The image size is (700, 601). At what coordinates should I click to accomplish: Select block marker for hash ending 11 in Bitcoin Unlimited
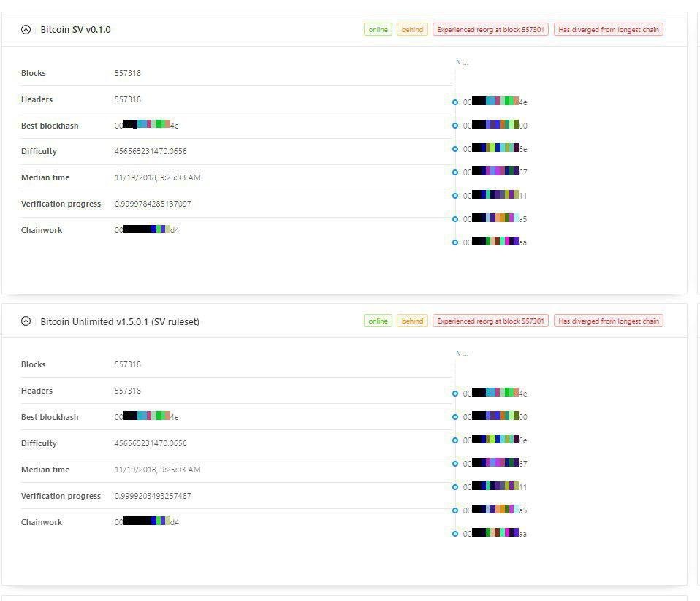click(x=455, y=487)
